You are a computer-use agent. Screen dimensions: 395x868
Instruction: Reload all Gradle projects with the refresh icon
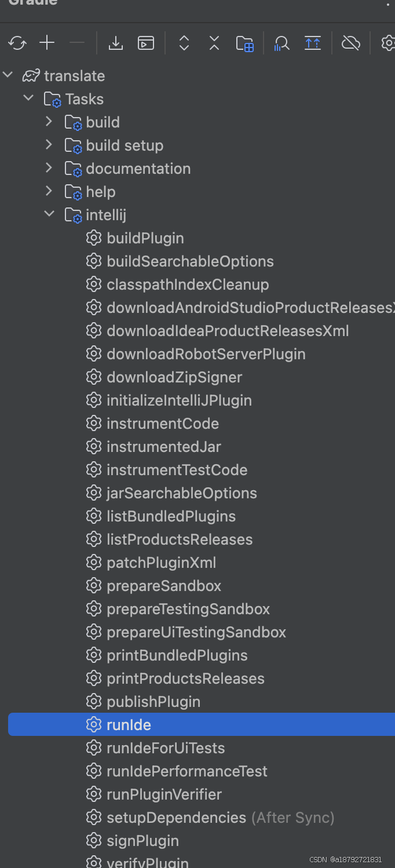tap(17, 43)
